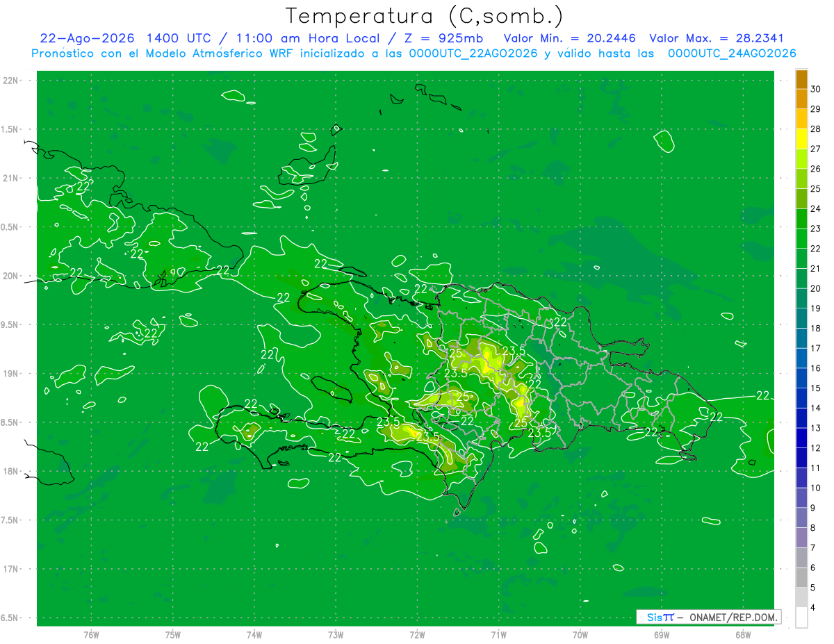The height and width of the screenshot is (644, 834).
Task: Click the '18N' latitude axis label
Action: click(11, 471)
